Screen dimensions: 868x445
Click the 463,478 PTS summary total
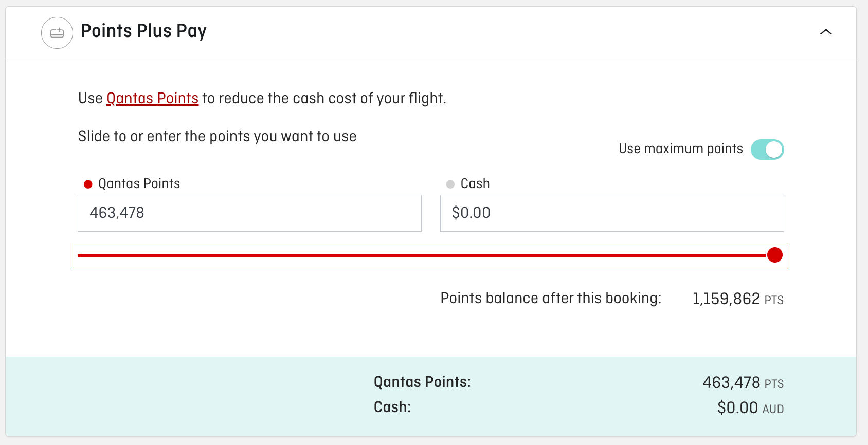pos(743,383)
